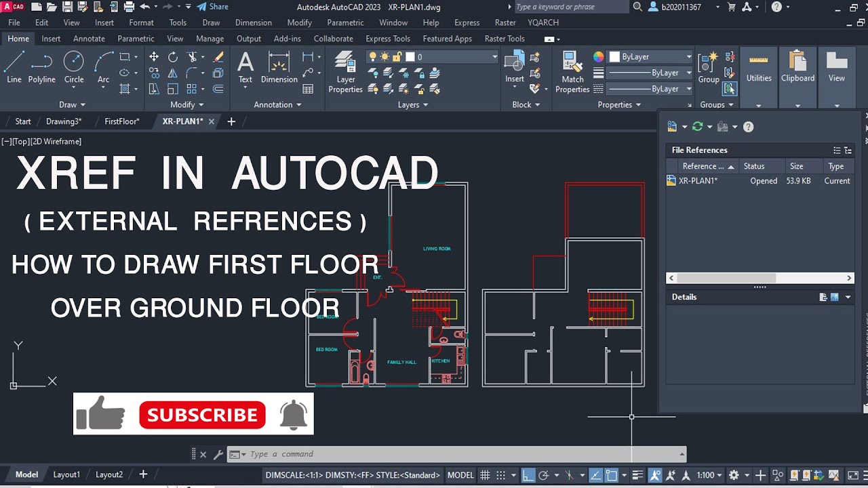
Task: Expand the Draw panel flyout
Action: pos(73,104)
